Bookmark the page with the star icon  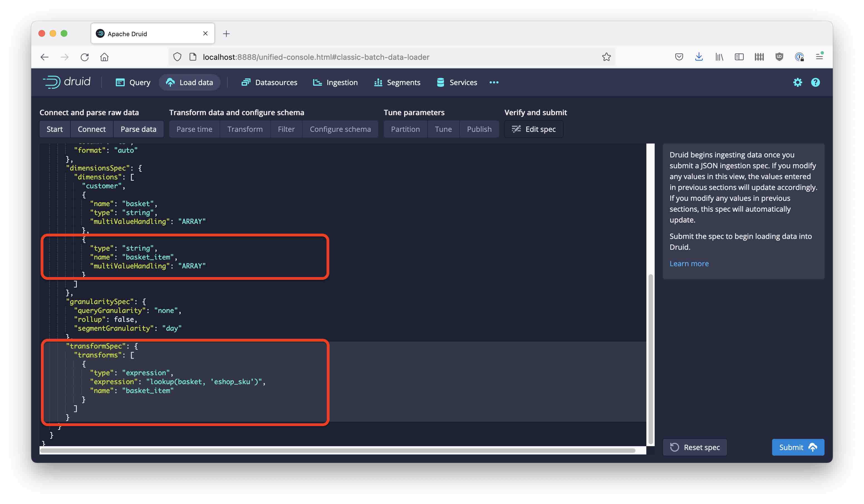tap(606, 56)
